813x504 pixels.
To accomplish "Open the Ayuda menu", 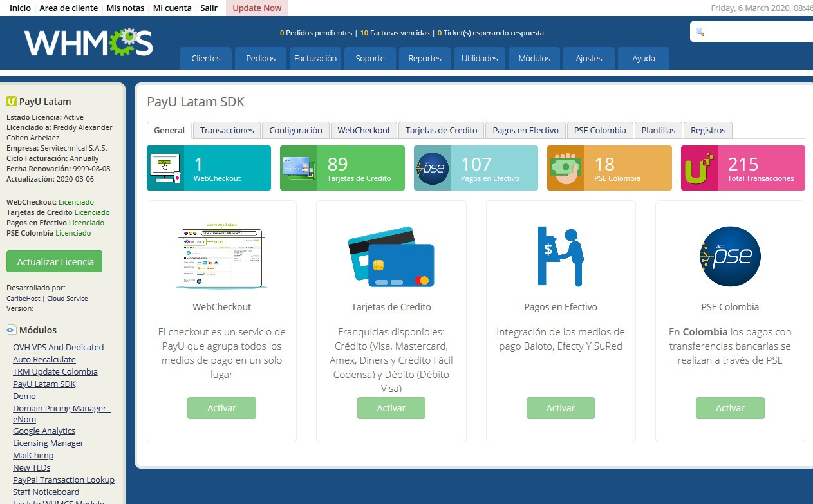I will pos(644,58).
